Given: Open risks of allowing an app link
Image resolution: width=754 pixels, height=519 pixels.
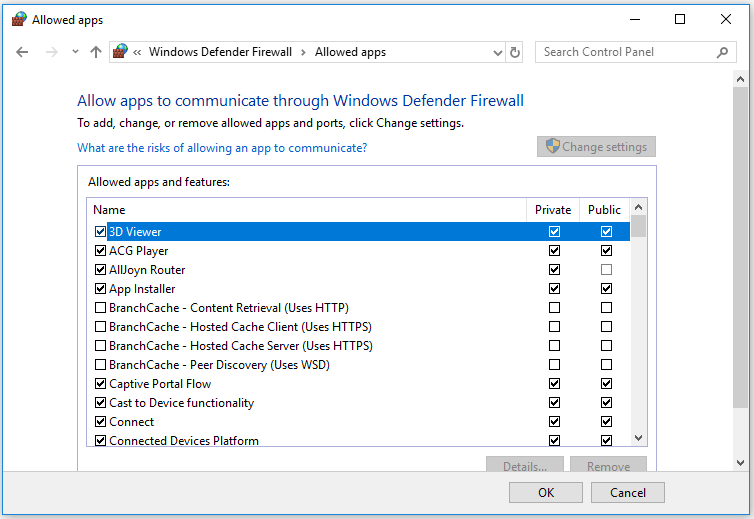Looking at the screenshot, I should coord(222,148).
